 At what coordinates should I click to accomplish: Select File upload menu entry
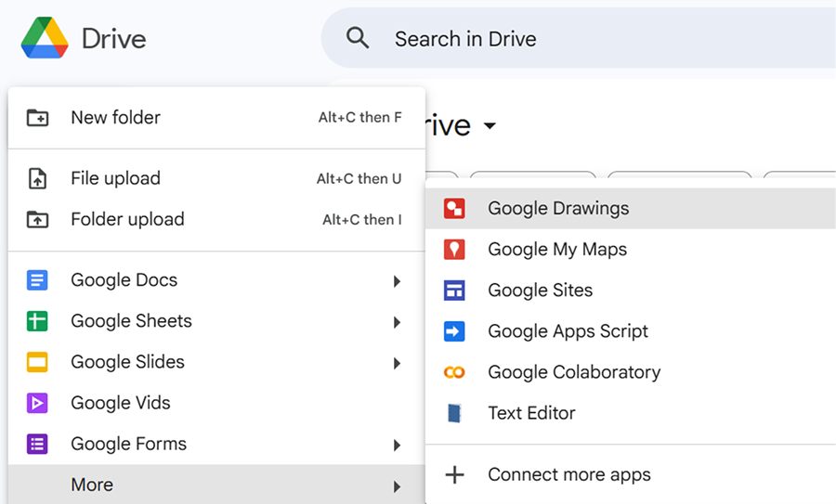(116, 178)
